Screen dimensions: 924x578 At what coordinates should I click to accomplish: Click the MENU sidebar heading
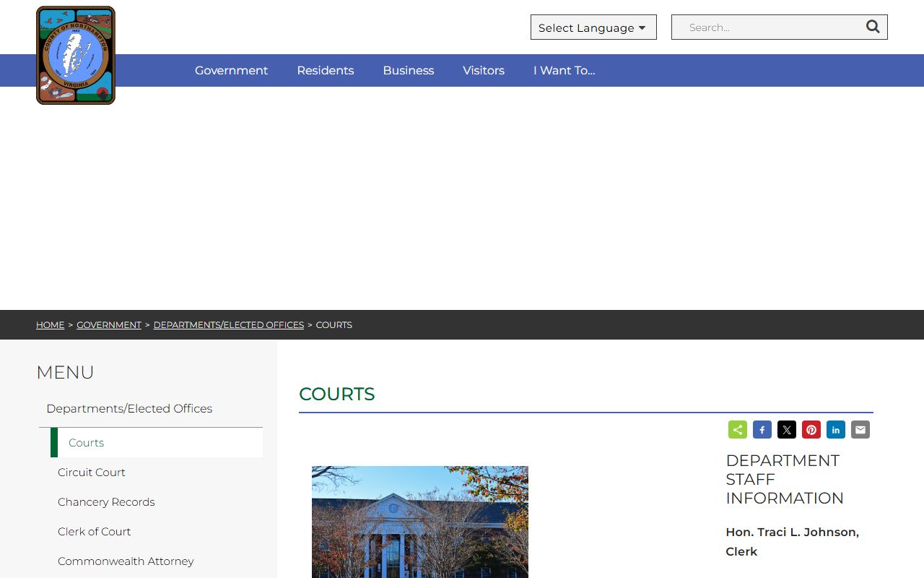click(x=65, y=373)
